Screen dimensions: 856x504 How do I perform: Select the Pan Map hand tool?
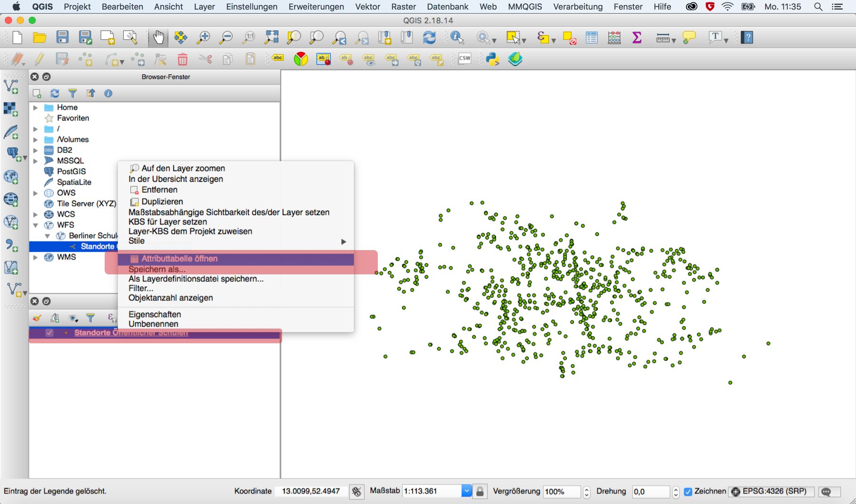tap(158, 38)
